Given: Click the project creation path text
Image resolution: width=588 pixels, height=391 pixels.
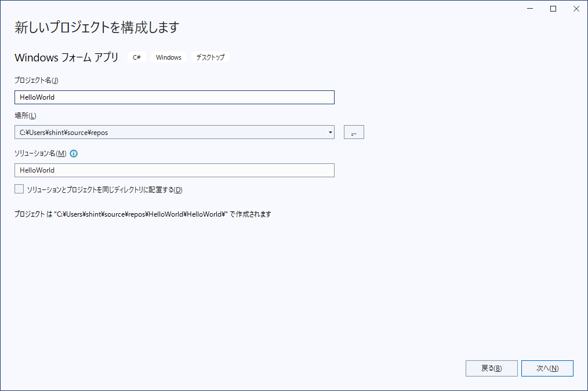Looking at the screenshot, I should pyautogui.click(x=143, y=214).
